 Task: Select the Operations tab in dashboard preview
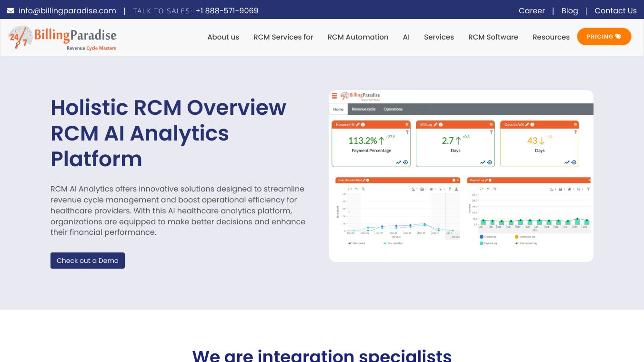(x=393, y=109)
